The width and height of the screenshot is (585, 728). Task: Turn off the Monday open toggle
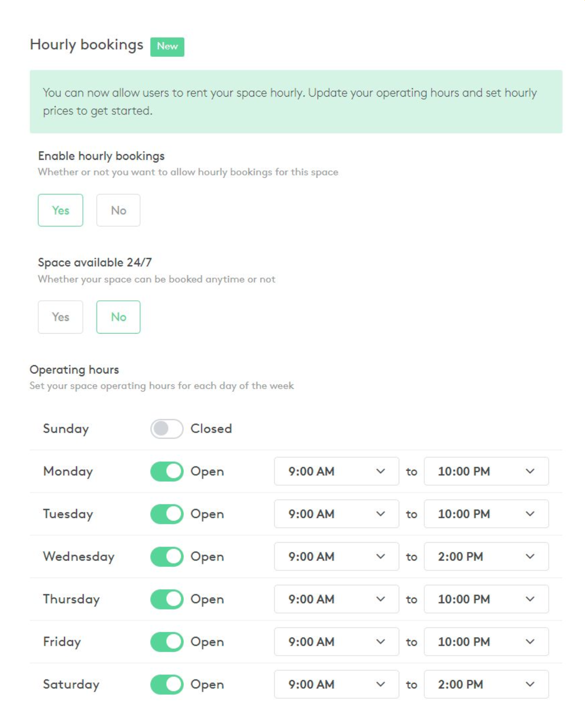tap(167, 471)
